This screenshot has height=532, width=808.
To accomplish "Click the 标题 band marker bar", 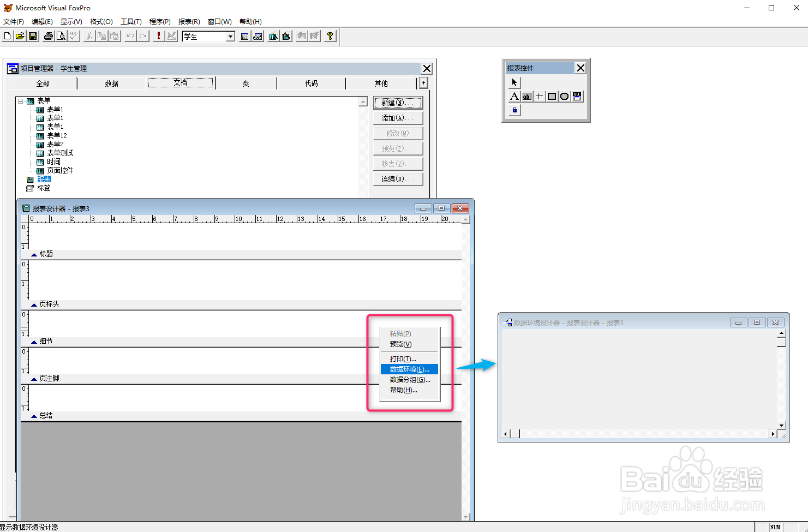I will point(241,254).
